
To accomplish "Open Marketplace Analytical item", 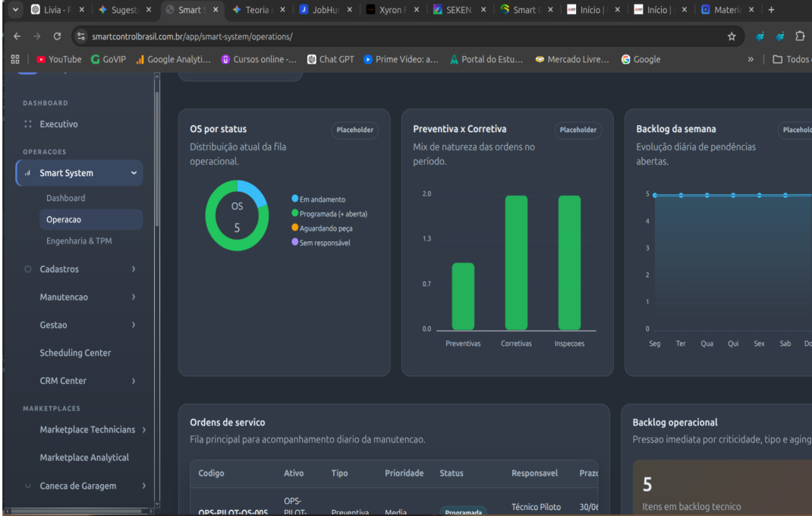I will [x=84, y=458].
